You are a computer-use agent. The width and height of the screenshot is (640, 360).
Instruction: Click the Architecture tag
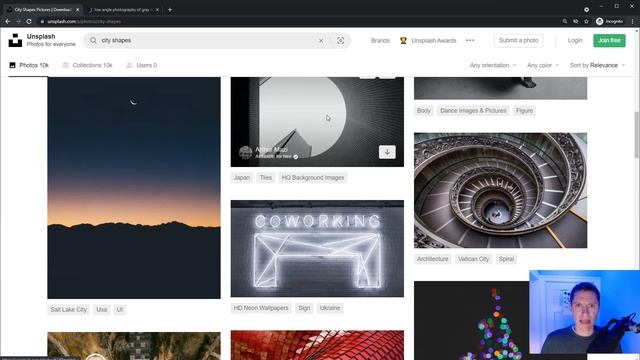[433, 259]
